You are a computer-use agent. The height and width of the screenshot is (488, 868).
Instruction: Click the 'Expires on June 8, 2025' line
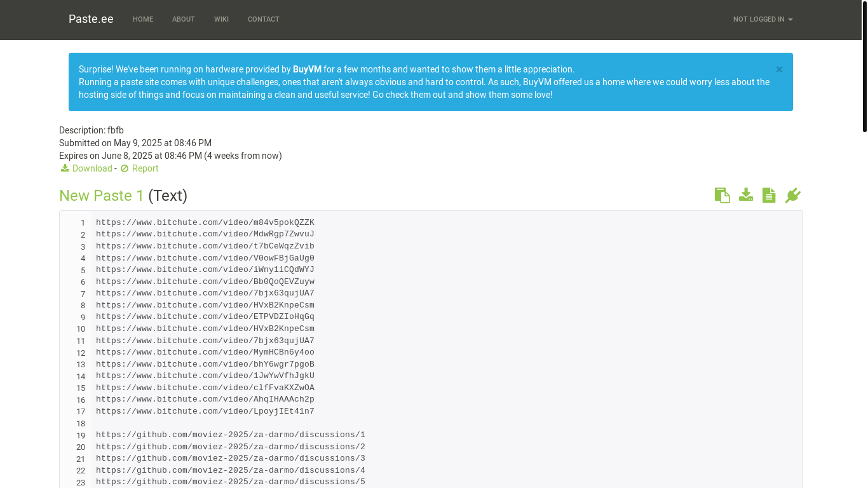(170, 156)
